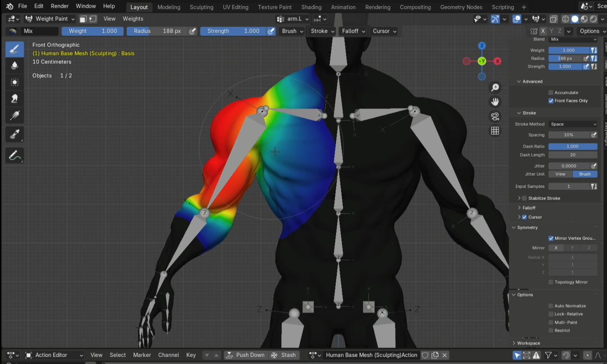Screen dimensions: 607x364
Task: Enable the Accumulate checkbox
Action: point(551,93)
